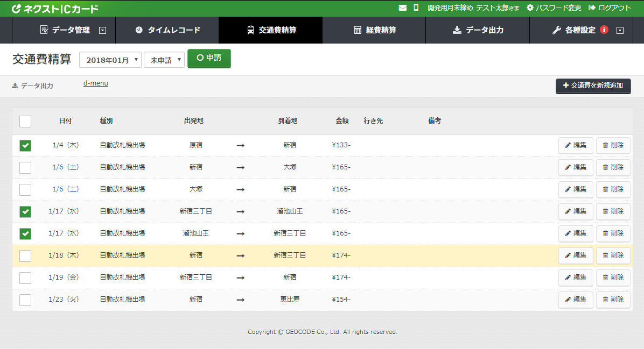The height and width of the screenshot is (349, 644).
Task: Click the logout icon beside ログアウト
Action: coord(591,8)
